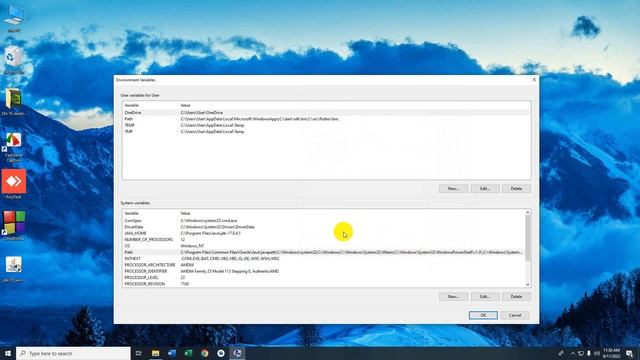
Task: Select the TMP user variable row
Action: click(327, 131)
